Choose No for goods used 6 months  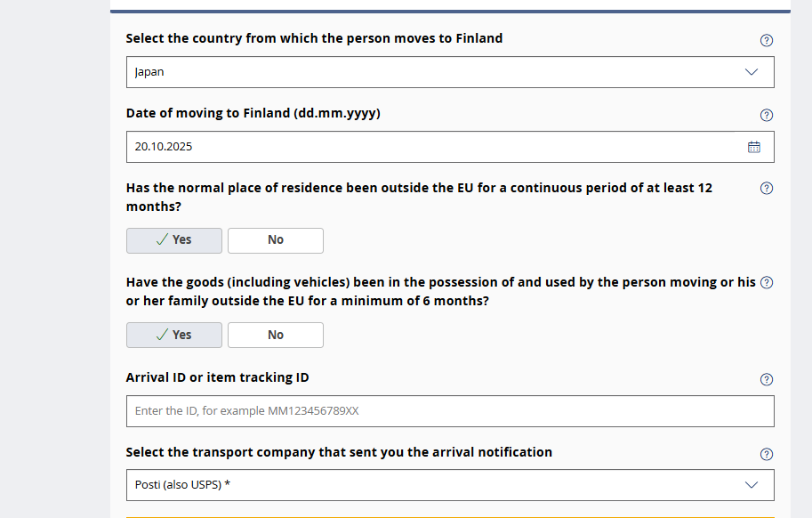point(276,335)
